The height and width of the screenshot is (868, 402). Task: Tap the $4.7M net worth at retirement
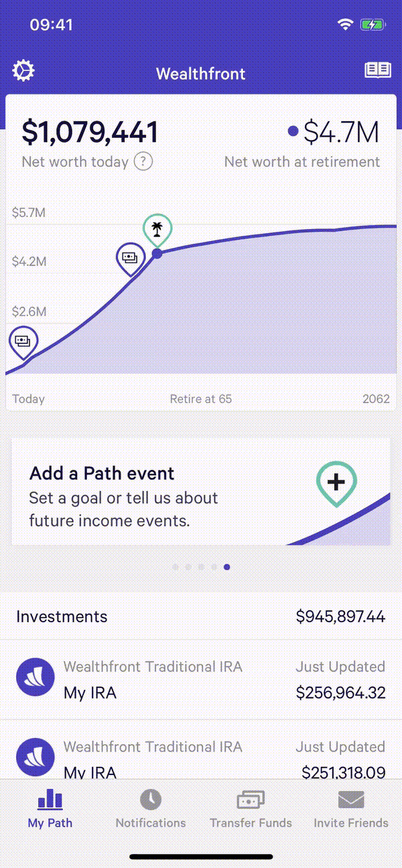[x=341, y=133]
